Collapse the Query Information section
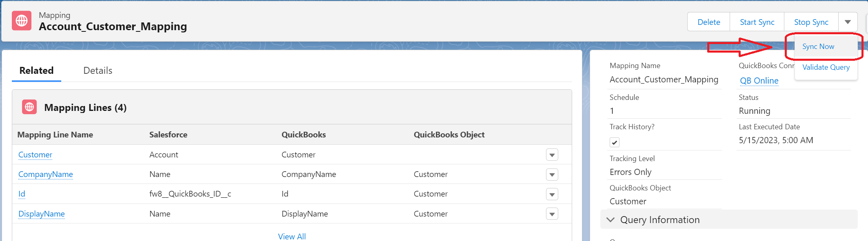This screenshot has width=868, height=241. (x=610, y=220)
